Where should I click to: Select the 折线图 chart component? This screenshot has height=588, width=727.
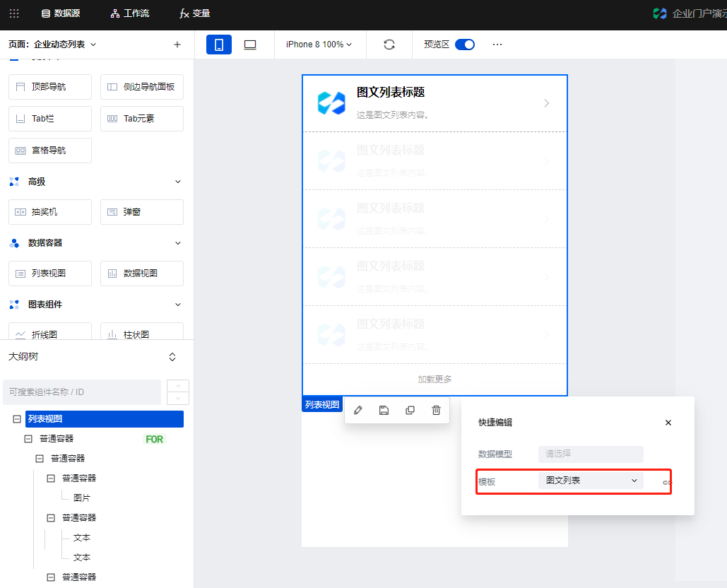click(50, 331)
